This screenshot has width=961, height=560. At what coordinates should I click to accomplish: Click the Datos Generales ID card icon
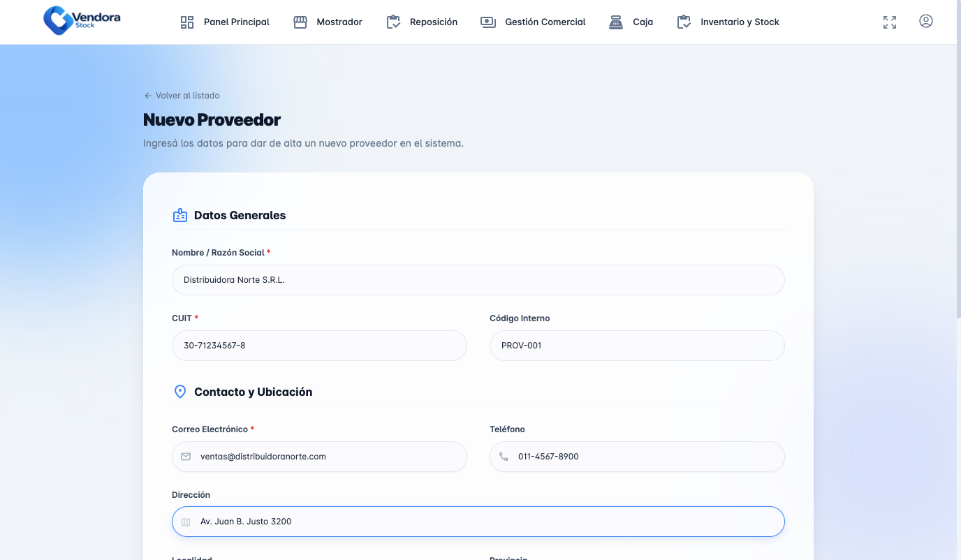point(180,215)
